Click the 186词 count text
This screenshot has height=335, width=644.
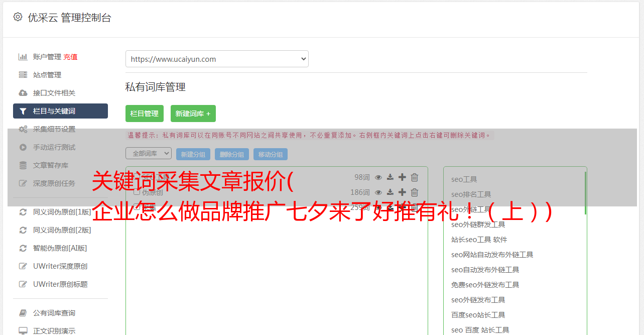tap(360, 192)
